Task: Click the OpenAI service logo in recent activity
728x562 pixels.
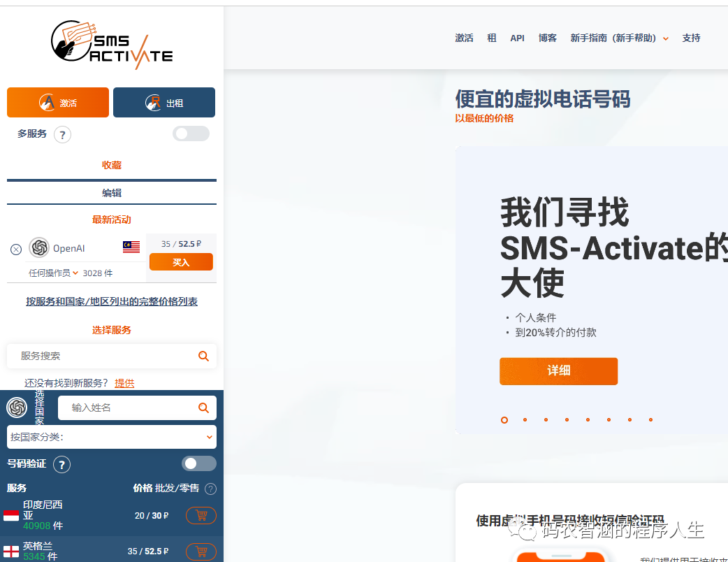Action: [39, 247]
